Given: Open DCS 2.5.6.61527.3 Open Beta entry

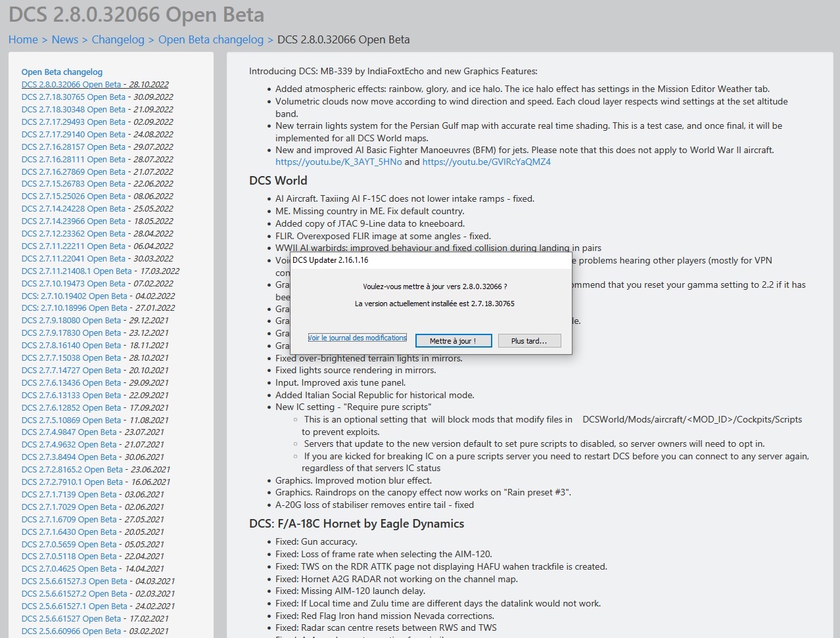Looking at the screenshot, I should point(74,581).
